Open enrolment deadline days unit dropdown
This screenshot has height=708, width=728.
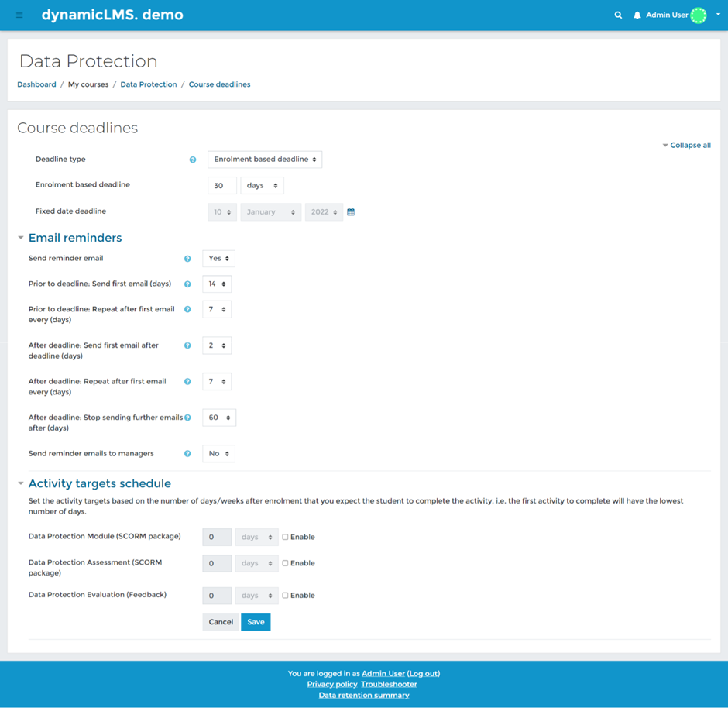[x=262, y=185]
